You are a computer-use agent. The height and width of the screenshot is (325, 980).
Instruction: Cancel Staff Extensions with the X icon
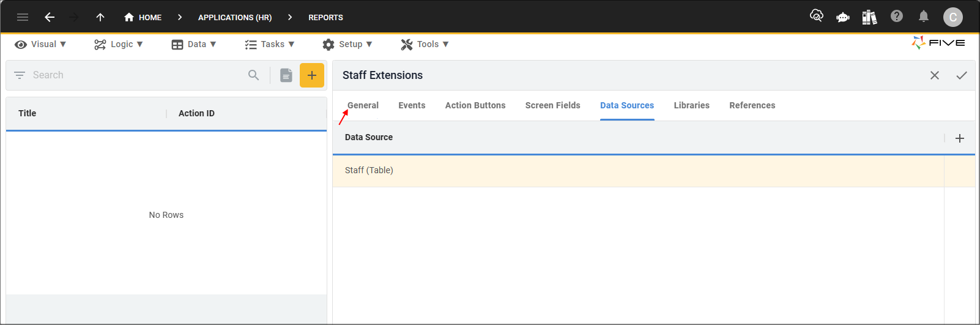pos(934,75)
